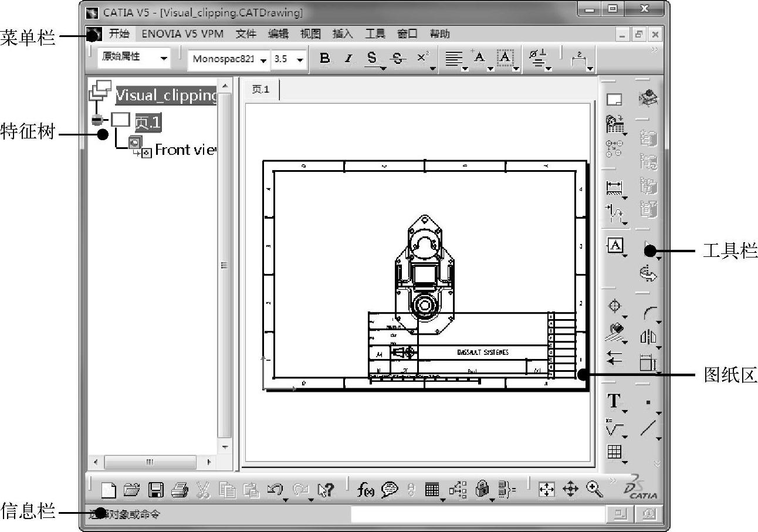Open a file with the Open folder icon
Screen dimensions: 758x532
point(132,490)
